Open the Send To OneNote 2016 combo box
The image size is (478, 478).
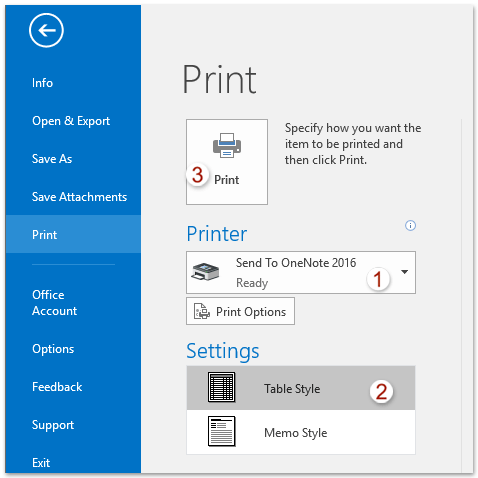301,272
